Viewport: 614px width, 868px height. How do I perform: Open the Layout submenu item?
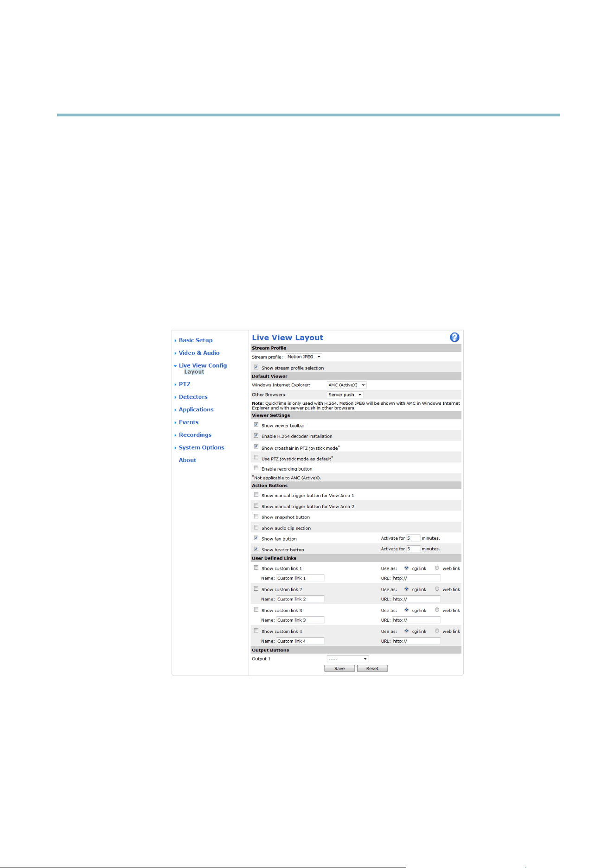coord(194,372)
